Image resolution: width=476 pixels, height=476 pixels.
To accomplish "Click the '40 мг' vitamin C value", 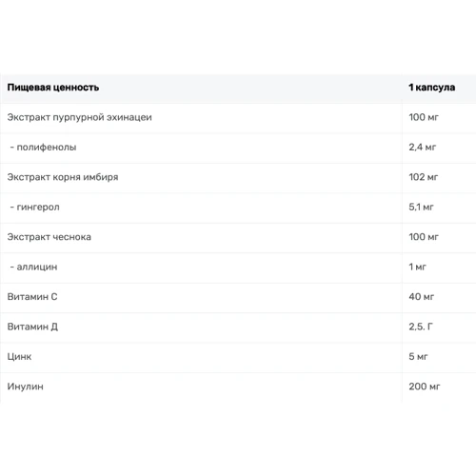I will [421, 297].
